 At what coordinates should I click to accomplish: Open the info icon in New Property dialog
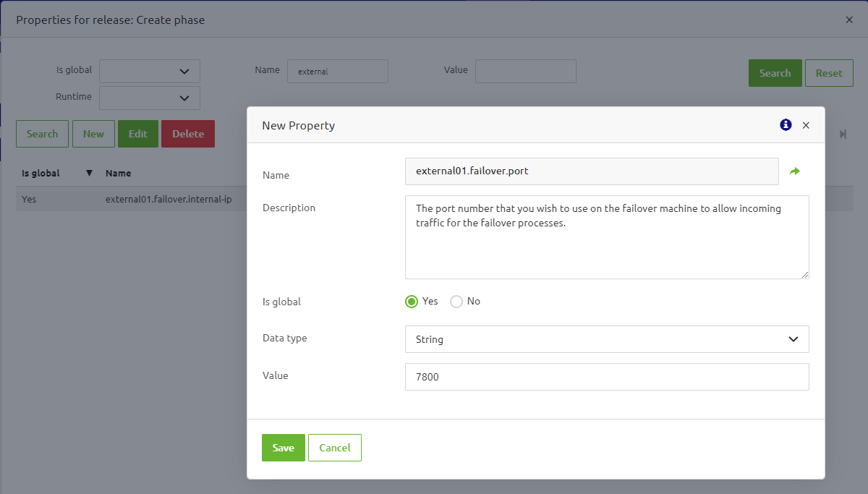[785, 124]
